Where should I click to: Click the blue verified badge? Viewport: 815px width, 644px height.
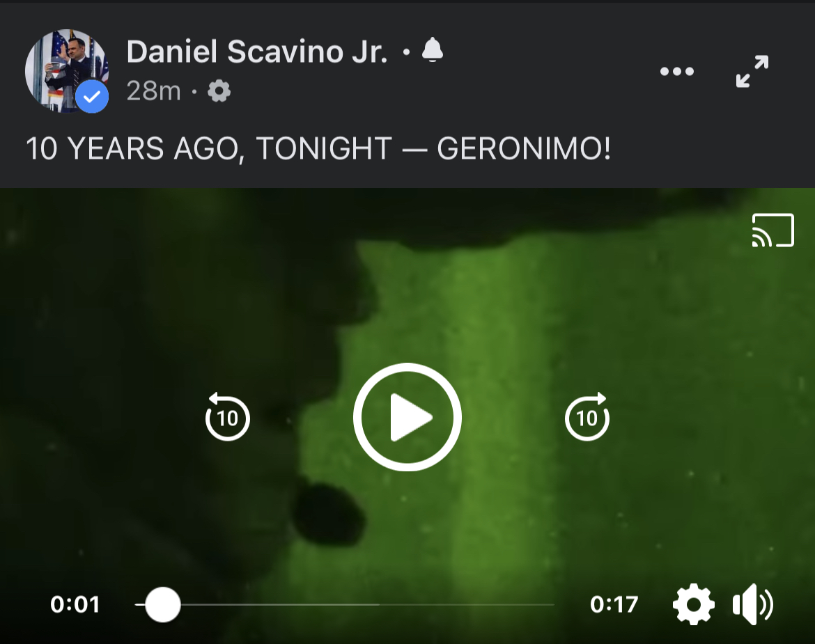[92, 97]
